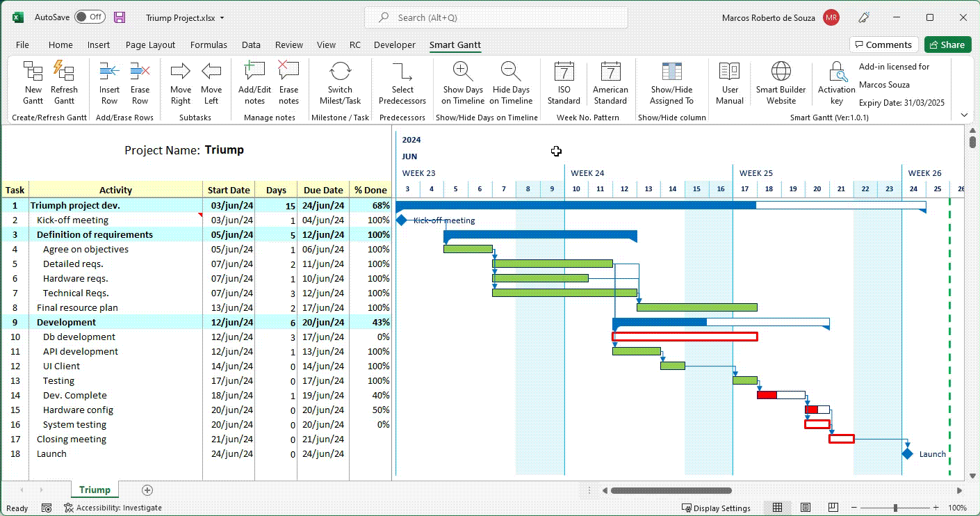980x516 pixels.
Task: Click Switch Milest/Task icon
Action: click(340, 72)
